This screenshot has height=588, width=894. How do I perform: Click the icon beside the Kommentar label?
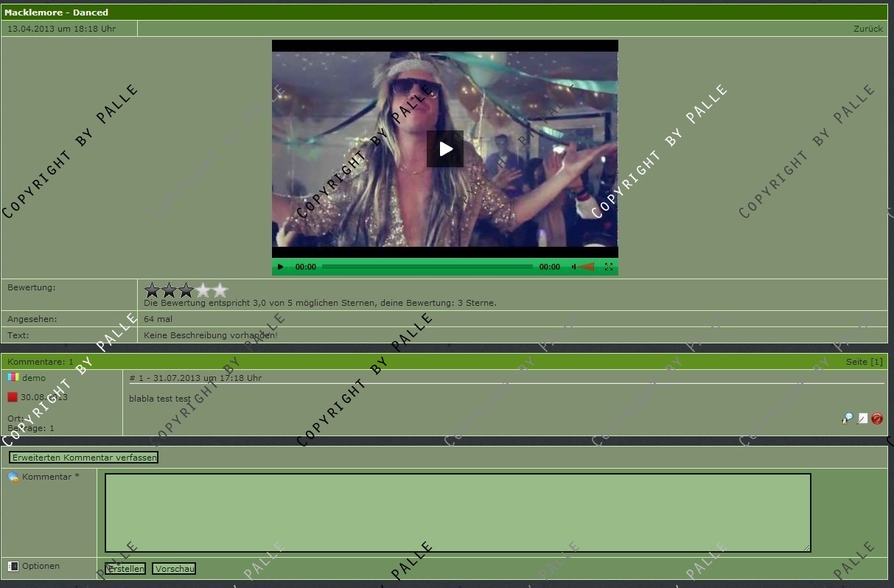[x=13, y=477]
